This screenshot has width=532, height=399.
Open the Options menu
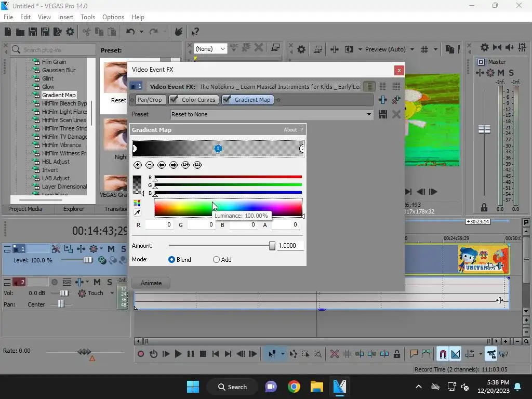113,17
